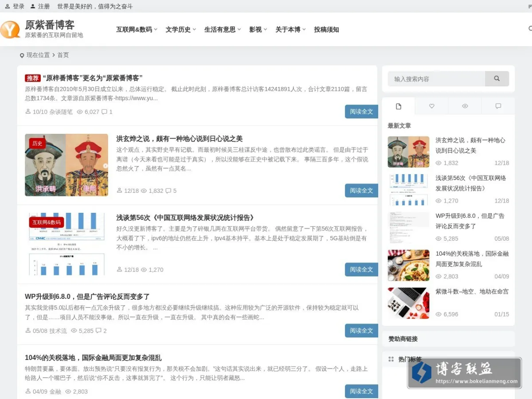This screenshot has height=399, width=532.
Task: Click the login user icon
Action: pyautogui.click(x=7, y=6)
